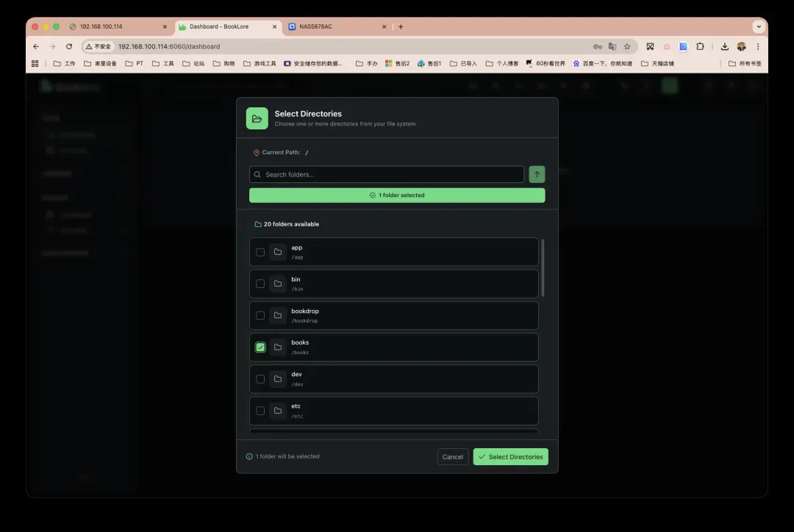Expand the tab search dropdown in Chrome
The height and width of the screenshot is (532, 794).
(x=759, y=26)
